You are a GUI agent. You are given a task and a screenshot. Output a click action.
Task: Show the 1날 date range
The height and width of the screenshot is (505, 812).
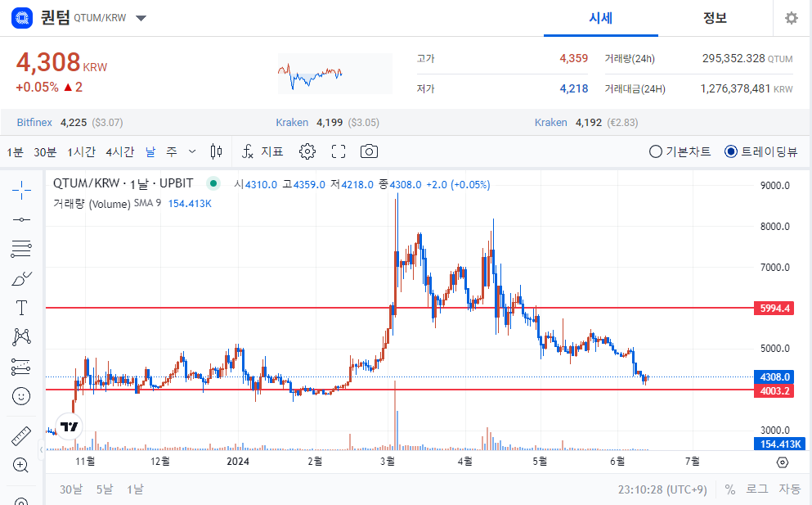[x=135, y=489]
